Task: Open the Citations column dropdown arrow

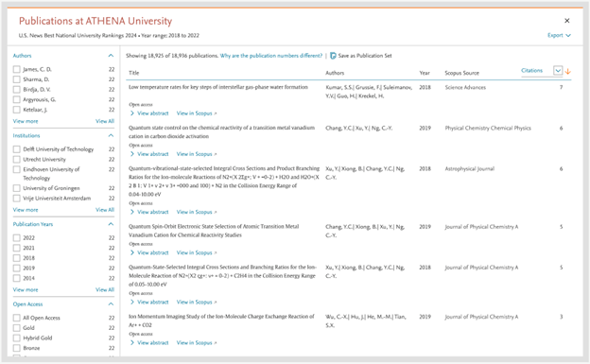Action: tap(558, 70)
